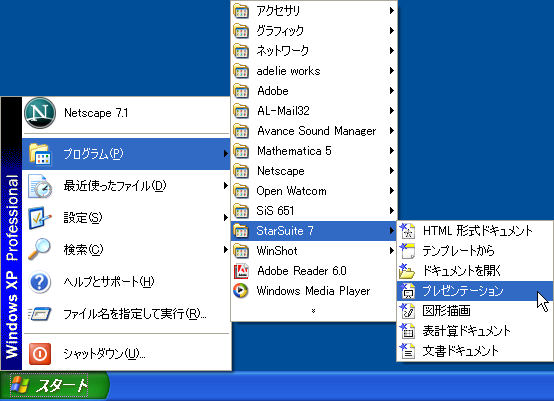This screenshot has height=401, width=554.
Task: Click the ネットワーク folder icon
Action: (241, 51)
